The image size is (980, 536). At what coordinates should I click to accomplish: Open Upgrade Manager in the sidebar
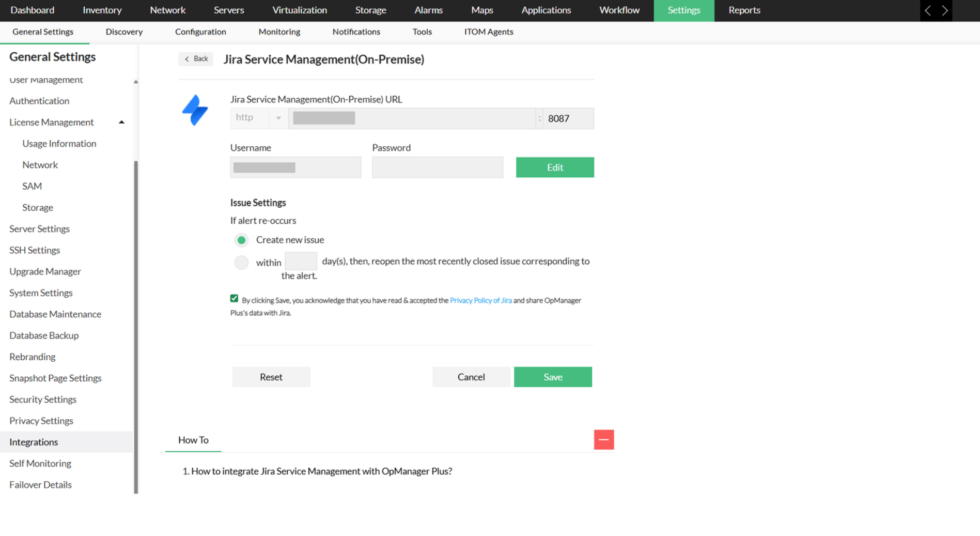click(45, 272)
